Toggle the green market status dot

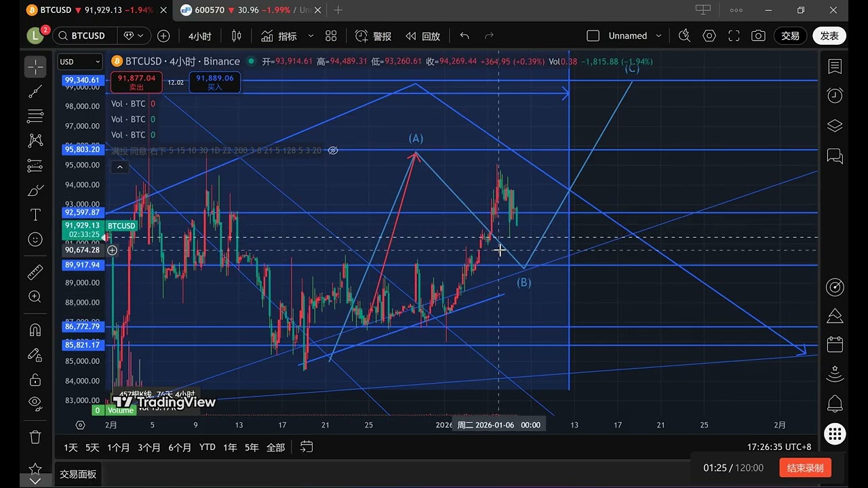[252, 62]
